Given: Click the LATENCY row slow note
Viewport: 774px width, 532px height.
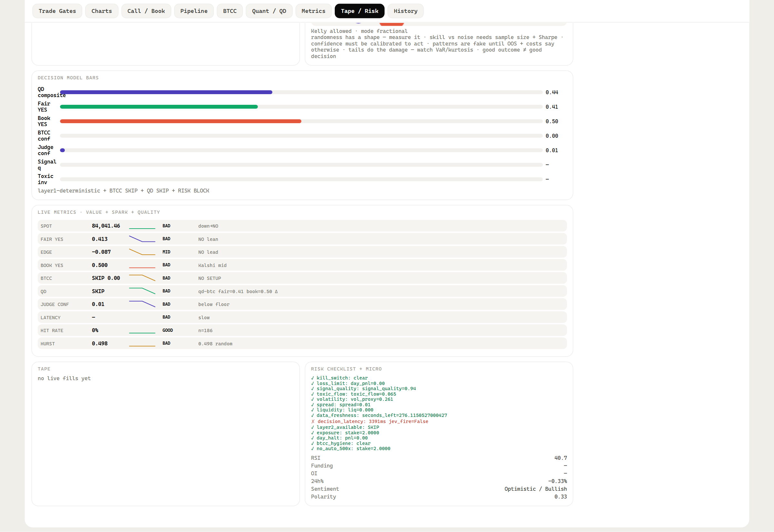Looking at the screenshot, I should pos(204,318).
